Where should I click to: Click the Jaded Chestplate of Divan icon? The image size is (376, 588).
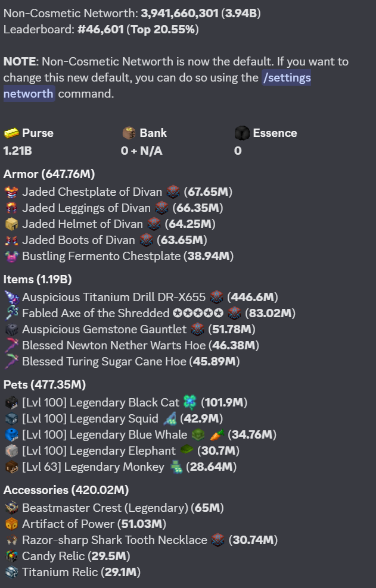pyautogui.click(x=11, y=192)
